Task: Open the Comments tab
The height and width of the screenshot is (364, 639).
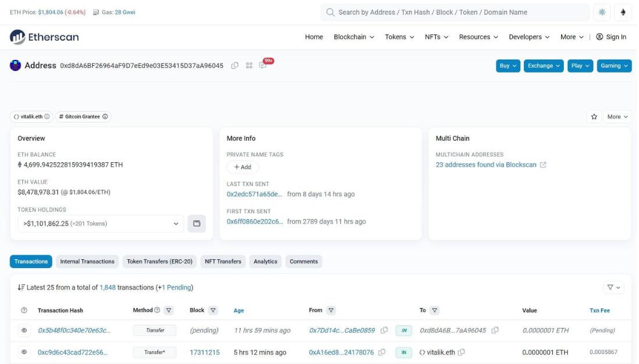Action: coord(304,262)
